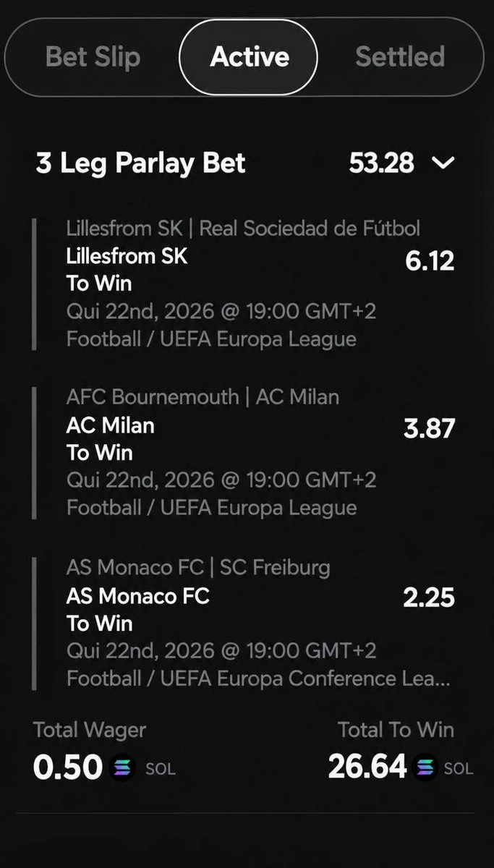Click the 53.28 parlay odds value
The height and width of the screenshot is (868, 494).
[381, 163]
